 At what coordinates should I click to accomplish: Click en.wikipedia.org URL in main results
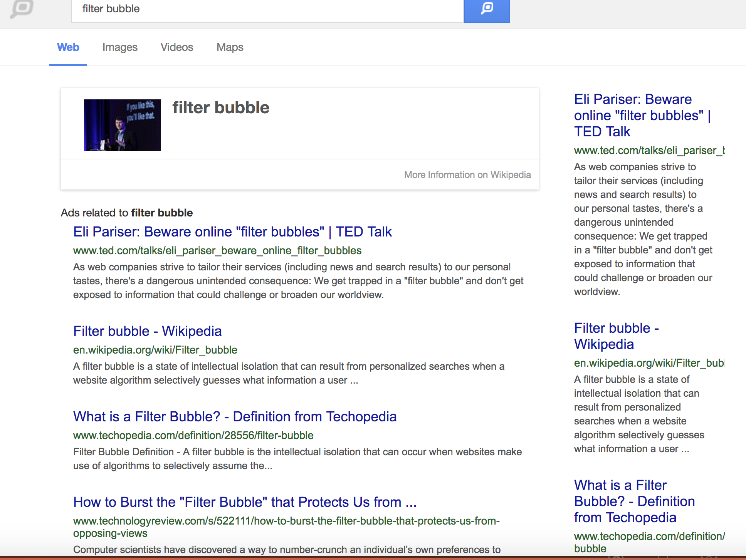pos(155,350)
